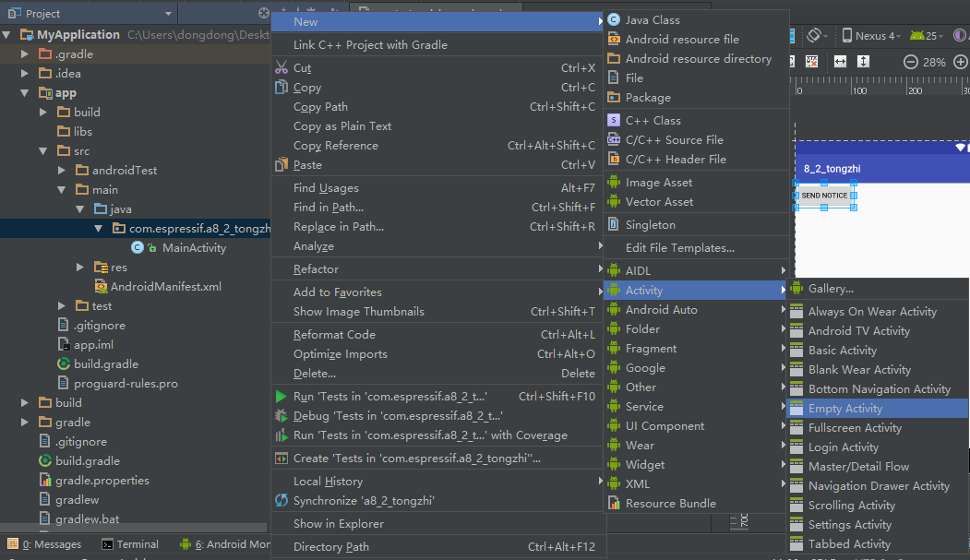
Task: Select Navigation Drawer Activity
Action: point(878,486)
